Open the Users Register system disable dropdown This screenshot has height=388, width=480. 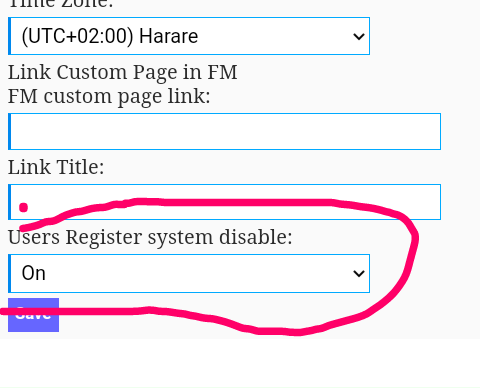pos(189,273)
